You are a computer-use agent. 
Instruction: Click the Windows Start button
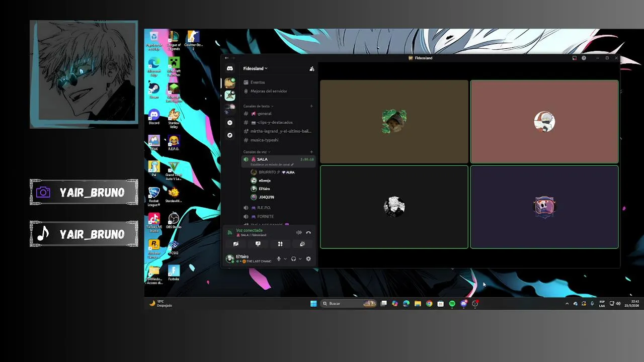point(313,303)
